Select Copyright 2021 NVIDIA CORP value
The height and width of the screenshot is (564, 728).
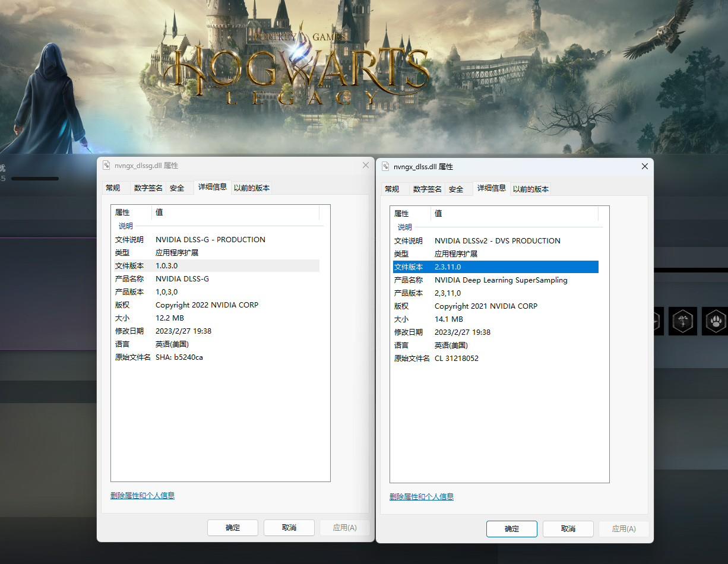pos(486,306)
